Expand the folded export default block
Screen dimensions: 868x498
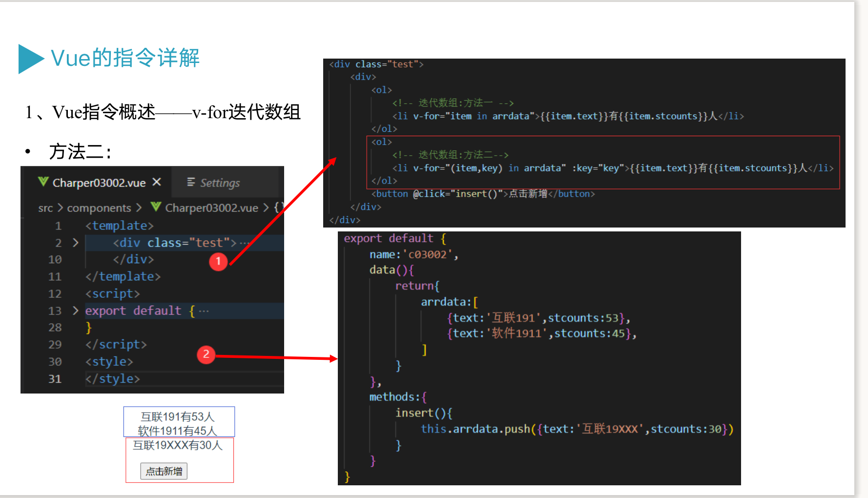[x=75, y=310]
